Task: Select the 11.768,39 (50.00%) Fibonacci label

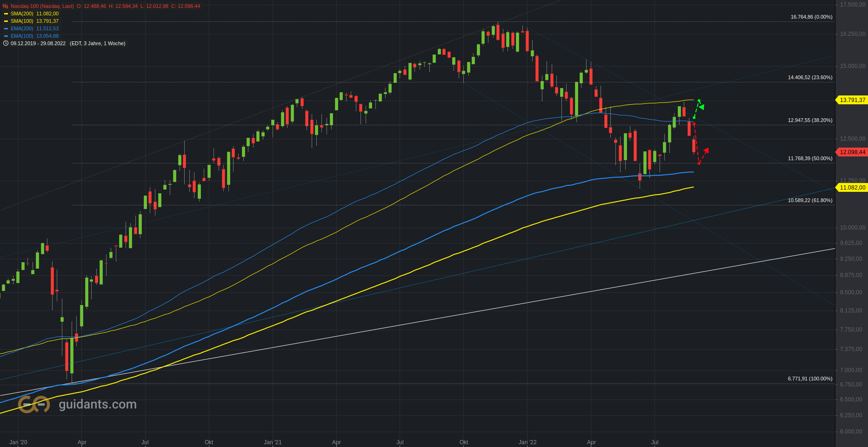Action: [810, 158]
